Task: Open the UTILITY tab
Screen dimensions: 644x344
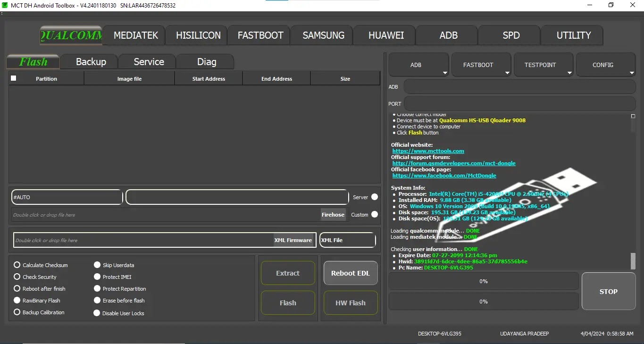Action: pyautogui.click(x=573, y=35)
